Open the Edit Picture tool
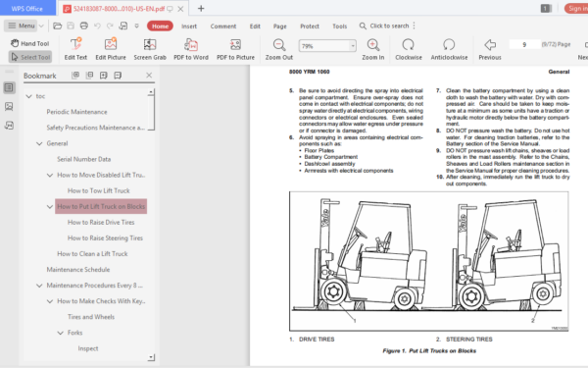This screenshot has height=368, width=588. pos(111,45)
